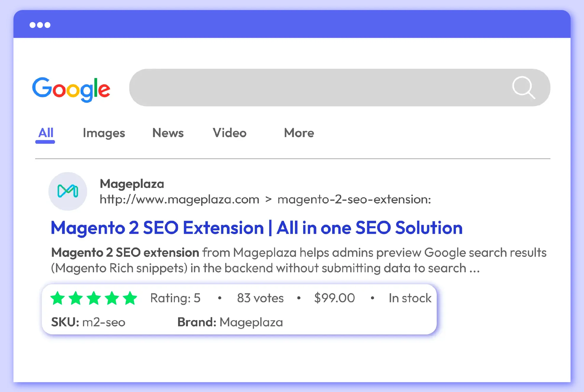584x392 pixels.
Task: Click the mageplaza.com URL link
Action: tap(179, 200)
